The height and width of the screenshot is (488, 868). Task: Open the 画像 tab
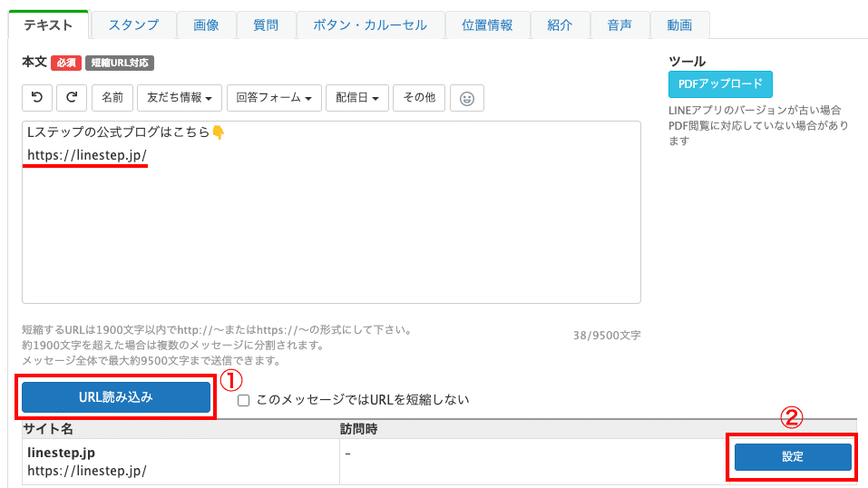point(206,24)
